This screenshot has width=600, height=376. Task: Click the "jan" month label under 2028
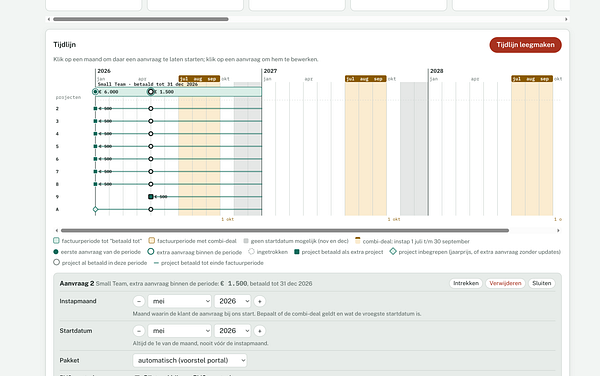pyautogui.click(x=434, y=79)
